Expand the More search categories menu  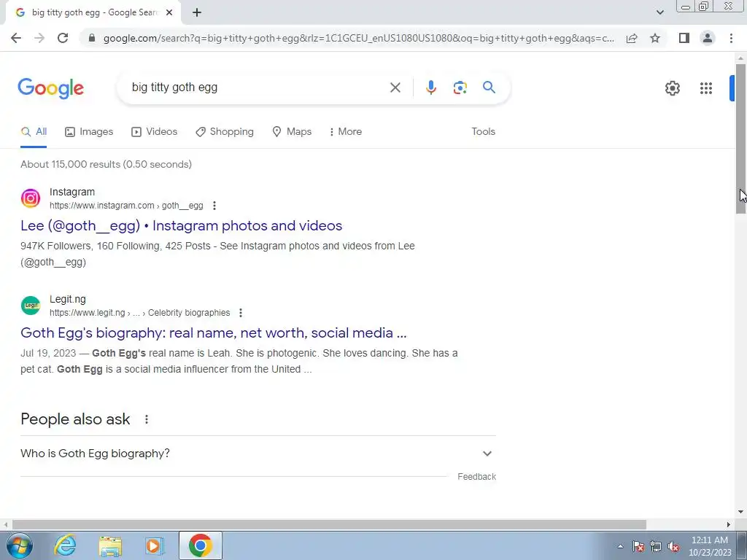point(346,132)
